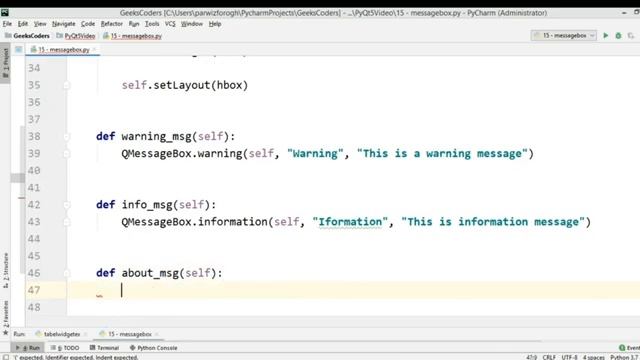
Task: Open the VCS menu
Action: 170,24
